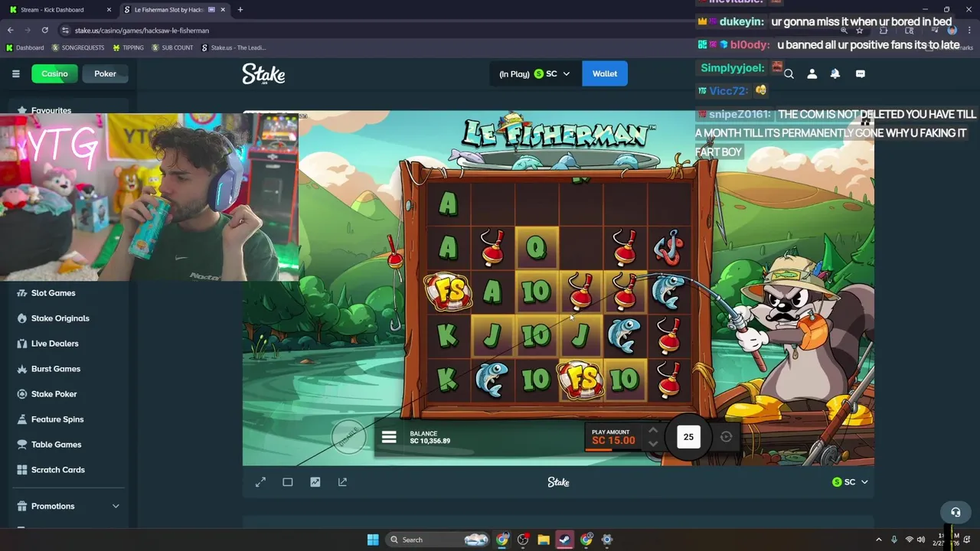The width and height of the screenshot is (980, 551).
Task: Open the autoplay circular arrow icon
Action: click(x=726, y=437)
